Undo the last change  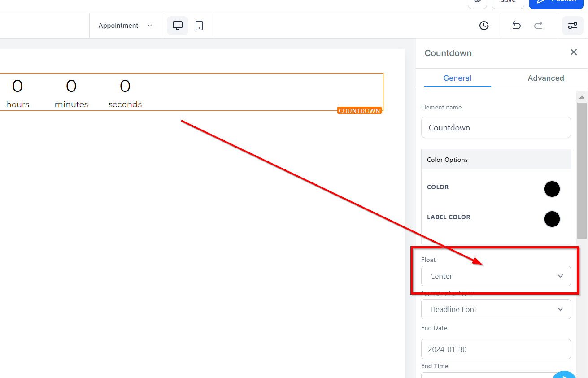pos(516,26)
